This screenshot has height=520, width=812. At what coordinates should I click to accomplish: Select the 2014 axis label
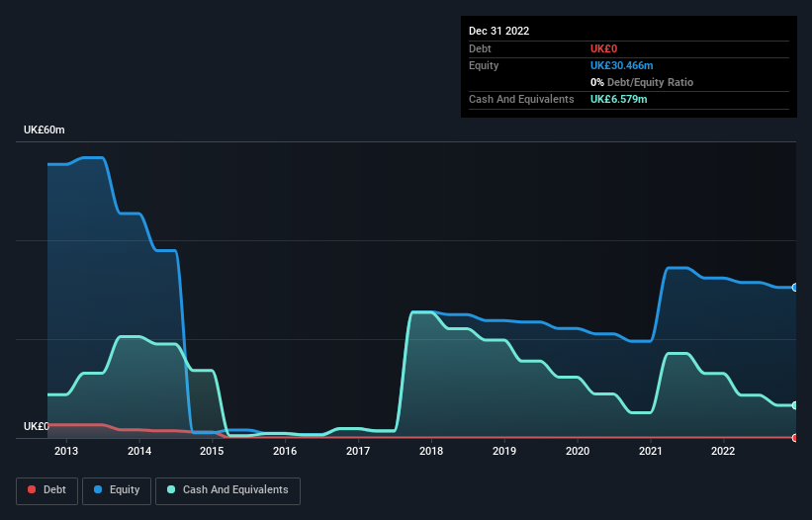pyautogui.click(x=139, y=451)
